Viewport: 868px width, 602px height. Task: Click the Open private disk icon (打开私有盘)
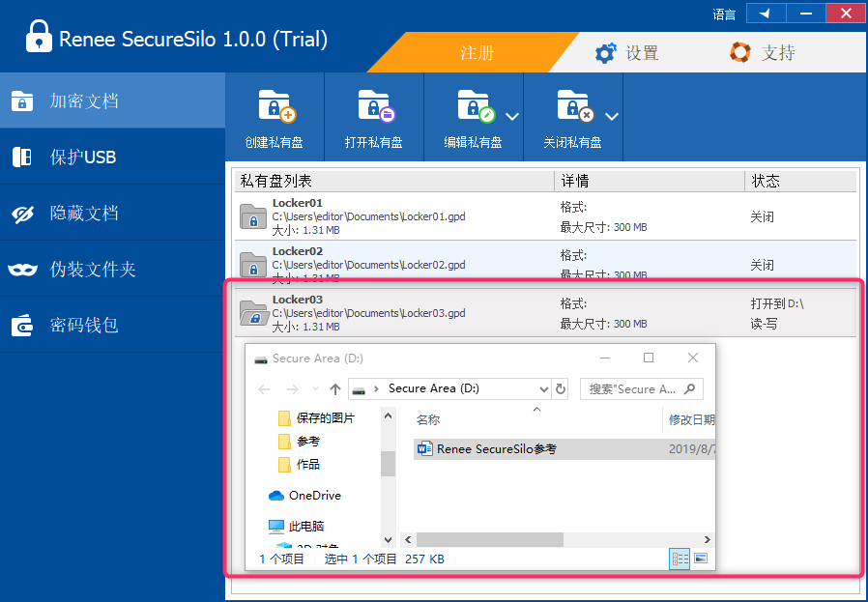tap(377, 106)
